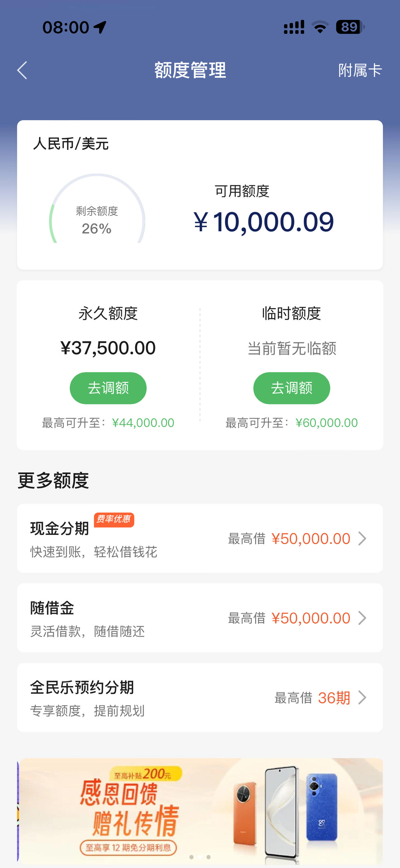The width and height of the screenshot is (400, 868).
Task: Tap the battery 89 indicator
Action: pyautogui.click(x=350, y=27)
